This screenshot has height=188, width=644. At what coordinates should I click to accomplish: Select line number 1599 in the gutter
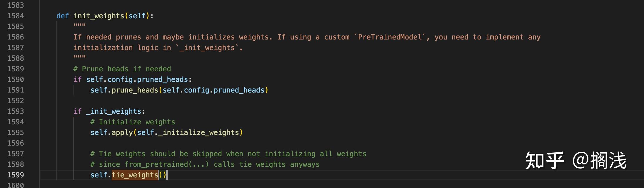[16, 175]
